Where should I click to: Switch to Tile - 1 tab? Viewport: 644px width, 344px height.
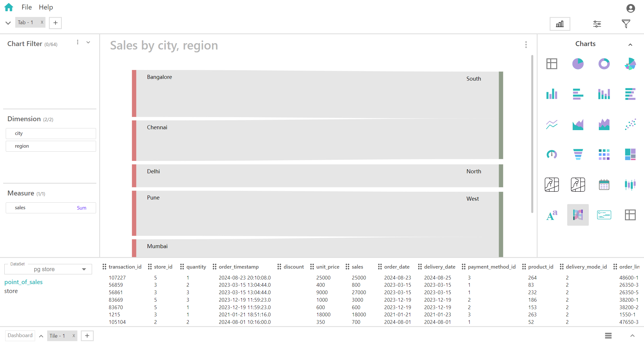[57, 336]
